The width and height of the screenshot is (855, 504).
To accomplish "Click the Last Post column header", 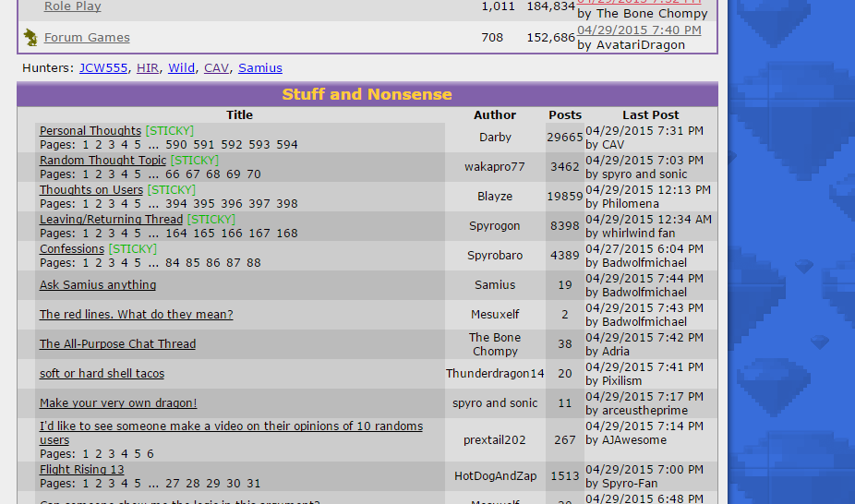I will click(x=651, y=115).
